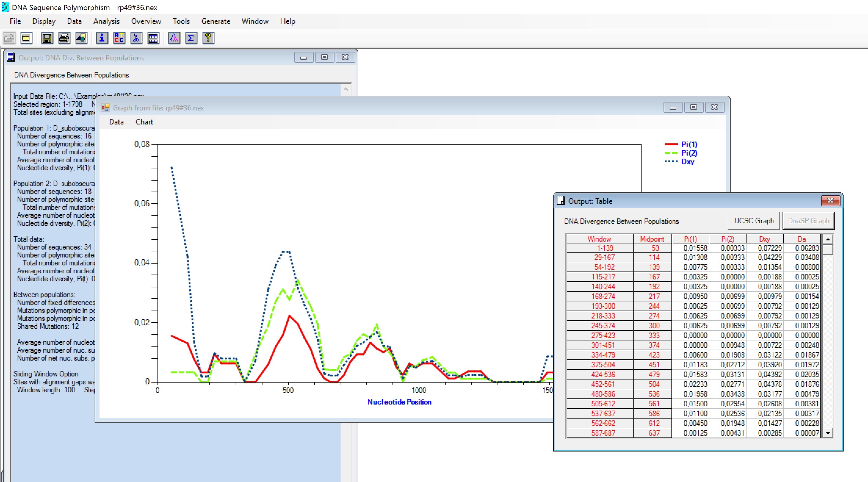Click the blue info 'i' icon
The width and height of the screenshot is (868, 482).
[x=102, y=38]
